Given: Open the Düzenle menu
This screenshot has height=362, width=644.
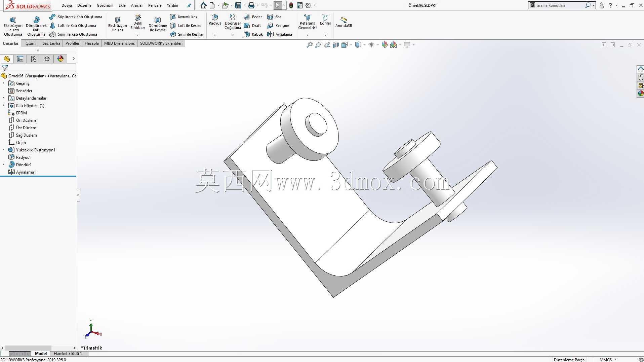Looking at the screenshot, I should click(84, 5).
